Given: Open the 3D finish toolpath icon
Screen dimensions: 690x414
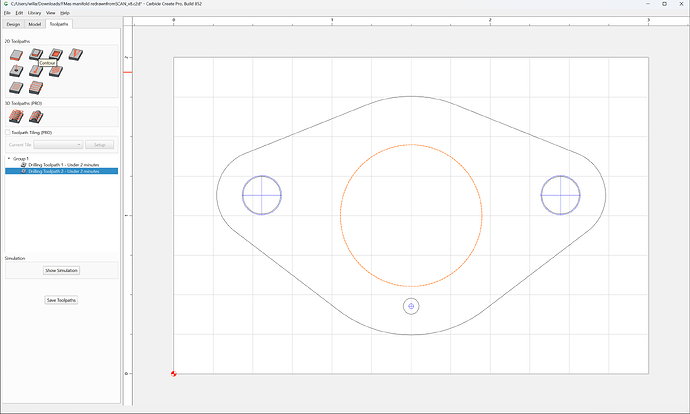Looking at the screenshot, I should [x=36, y=117].
